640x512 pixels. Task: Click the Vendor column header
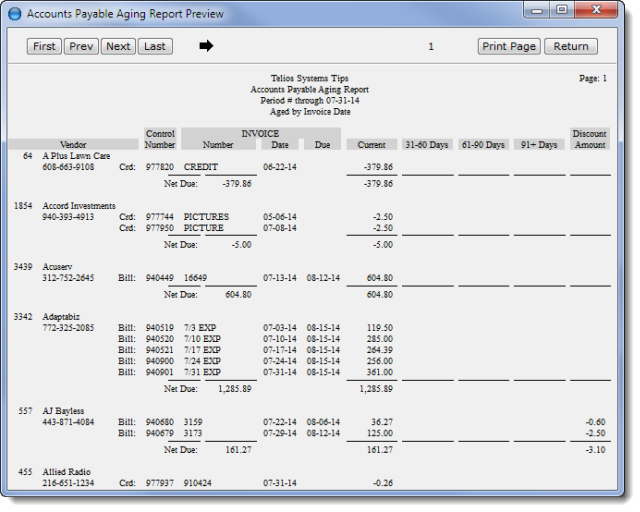coord(73,145)
